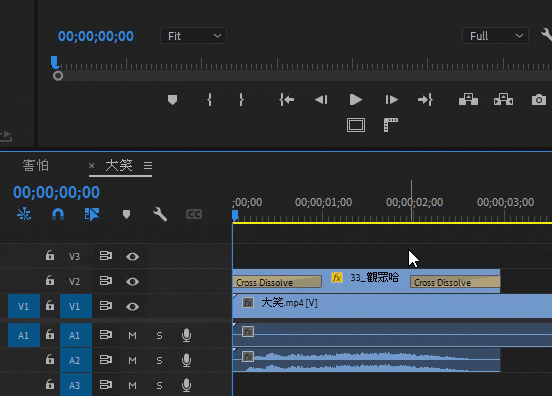
Task: Add marker in timeline panel
Action: click(126, 214)
